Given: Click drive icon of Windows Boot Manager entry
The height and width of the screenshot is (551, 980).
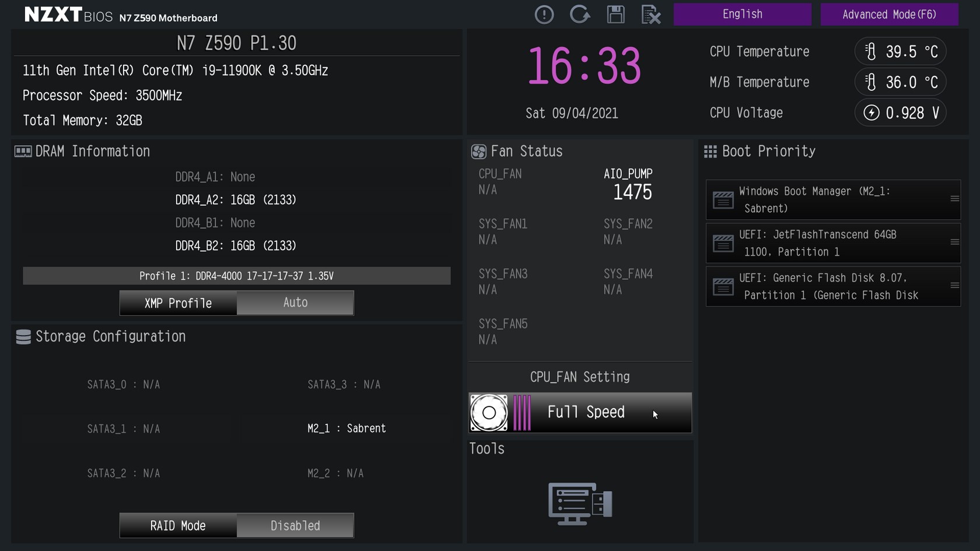Looking at the screenshot, I should pyautogui.click(x=723, y=200).
